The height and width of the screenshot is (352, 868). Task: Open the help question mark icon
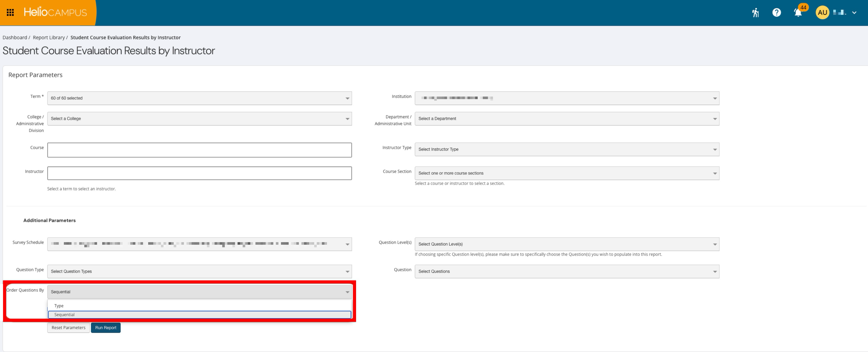[x=776, y=13]
